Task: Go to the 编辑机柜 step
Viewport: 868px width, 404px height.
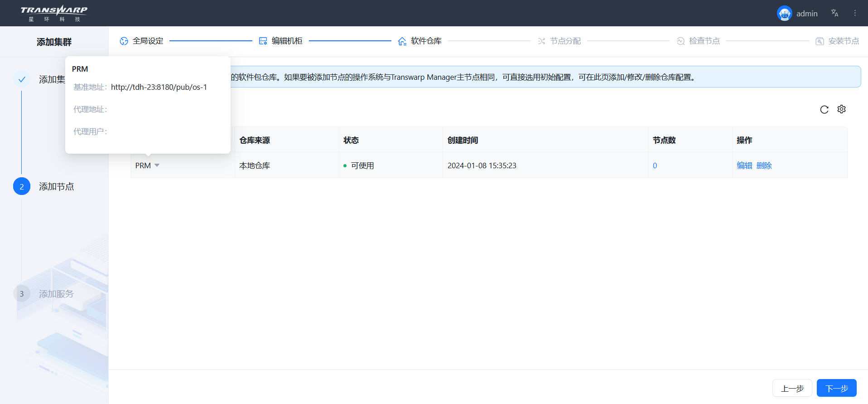Action: coord(287,41)
